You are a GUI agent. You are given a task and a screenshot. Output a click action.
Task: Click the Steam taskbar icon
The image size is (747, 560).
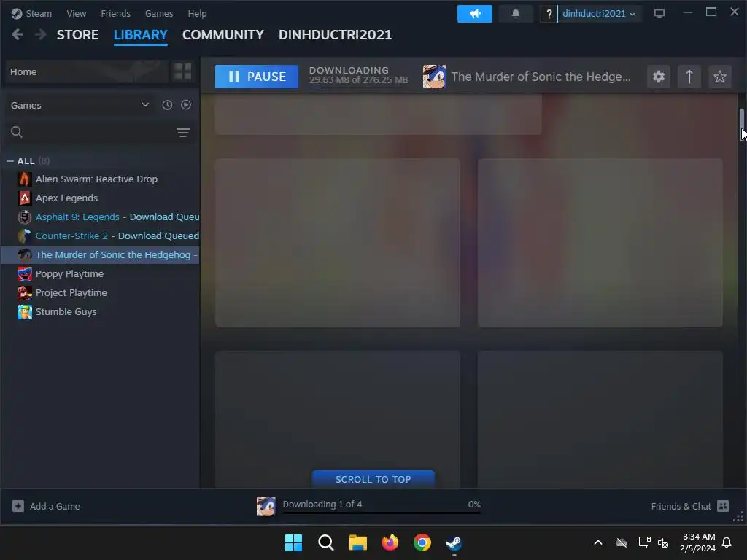coord(454,542)
